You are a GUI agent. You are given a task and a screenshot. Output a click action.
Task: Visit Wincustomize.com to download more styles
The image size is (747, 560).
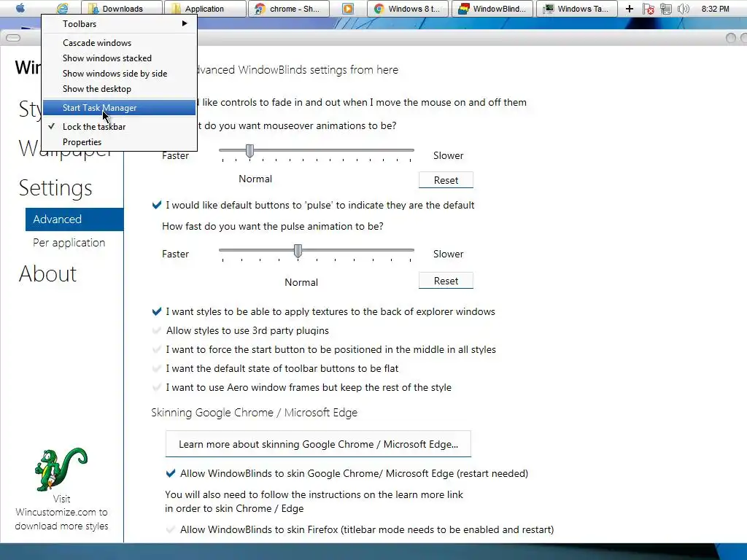[61, 513]
